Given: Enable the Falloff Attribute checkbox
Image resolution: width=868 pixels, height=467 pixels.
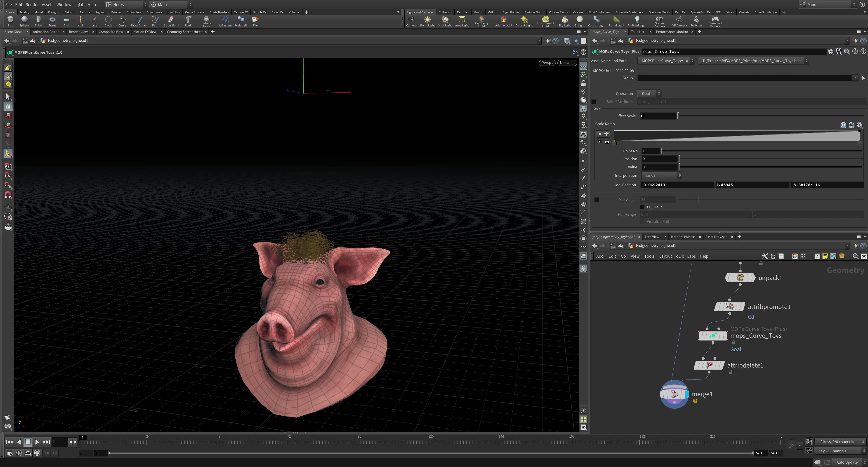Looking at the screenshot, I should (594, 102).
